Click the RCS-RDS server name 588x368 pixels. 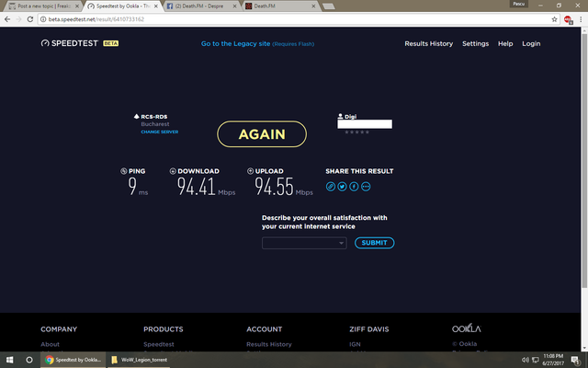coord(153,117)
